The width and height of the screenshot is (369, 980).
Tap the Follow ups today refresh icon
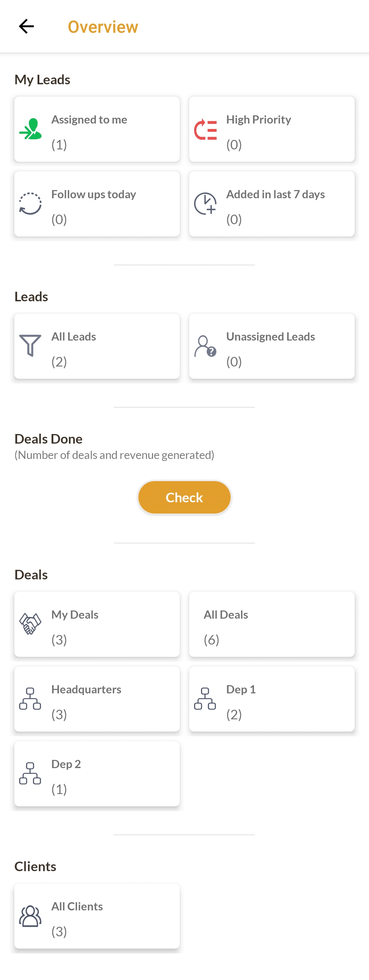(x=30, y=203)
